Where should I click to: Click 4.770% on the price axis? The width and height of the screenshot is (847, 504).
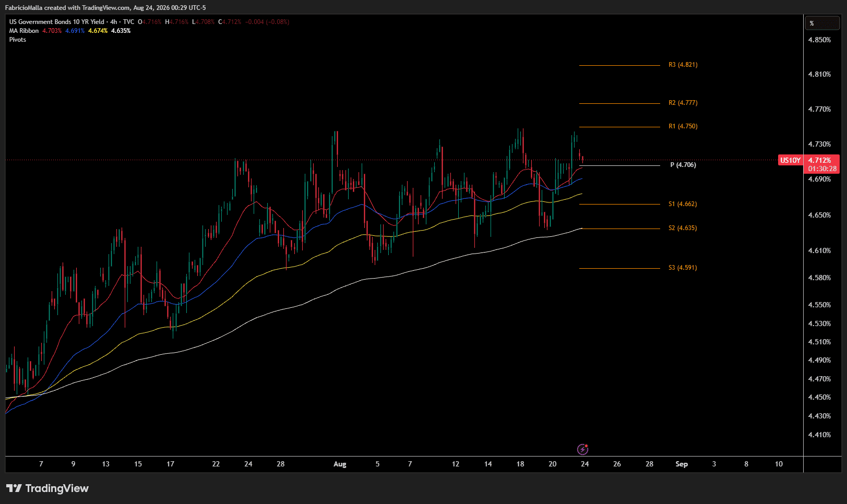[x=820, y=109]
